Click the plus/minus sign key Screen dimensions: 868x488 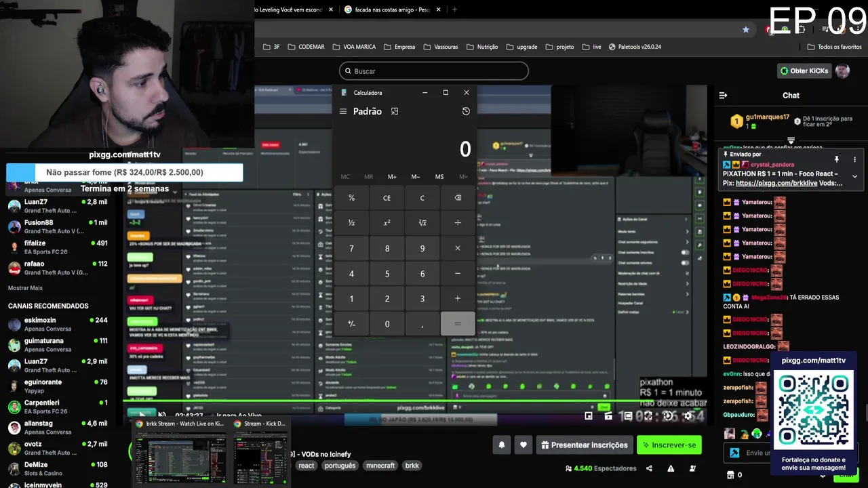click(351, 324)
